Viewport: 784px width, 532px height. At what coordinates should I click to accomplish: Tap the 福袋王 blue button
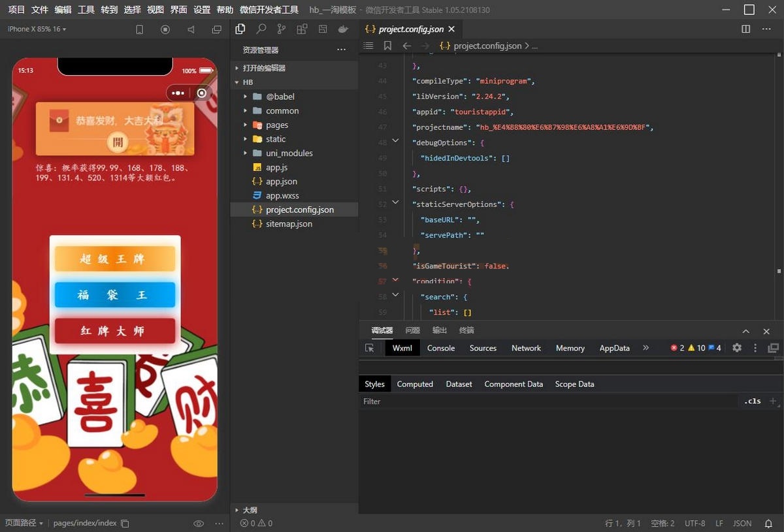coord(115,295)
